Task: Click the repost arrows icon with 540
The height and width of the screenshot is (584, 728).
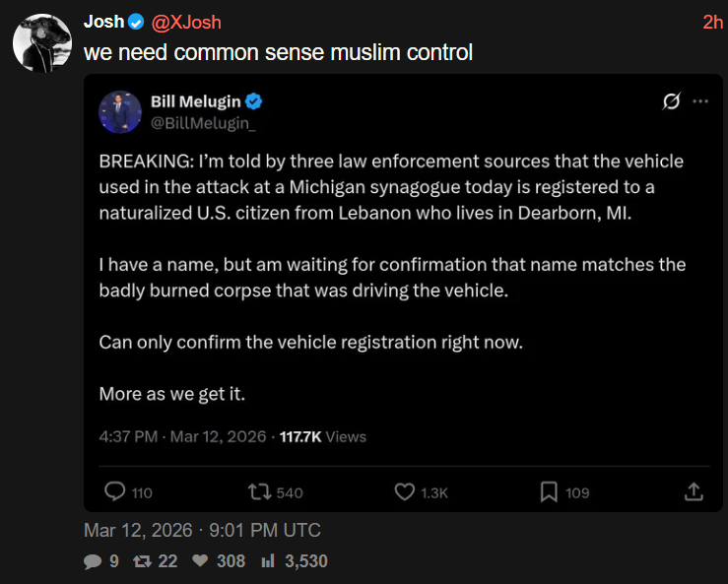Action: 259,491
